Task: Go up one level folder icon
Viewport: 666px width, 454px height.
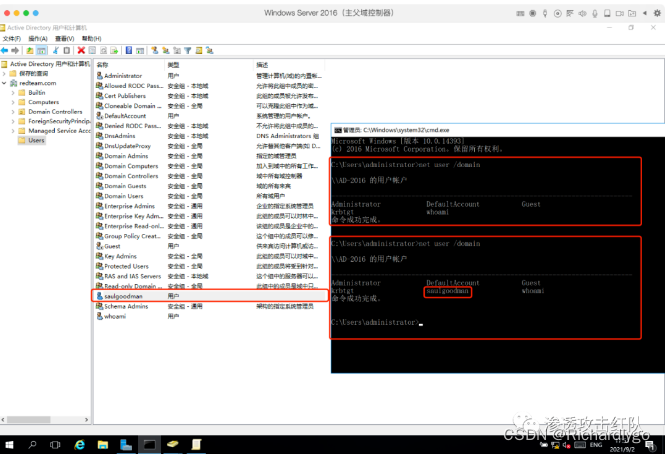Action: [30, 51]
